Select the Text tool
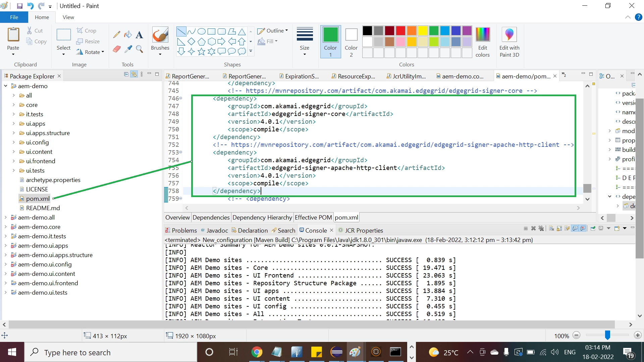Screen dimensions: 644x362 [x=139, y=35]
